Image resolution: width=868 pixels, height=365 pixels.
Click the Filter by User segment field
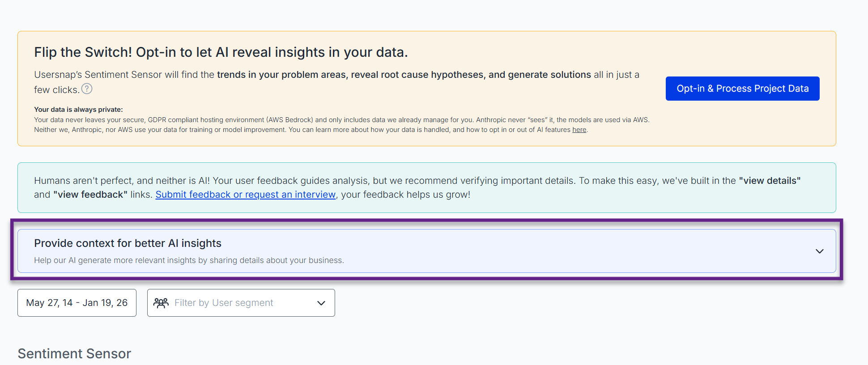coord(224,303)
